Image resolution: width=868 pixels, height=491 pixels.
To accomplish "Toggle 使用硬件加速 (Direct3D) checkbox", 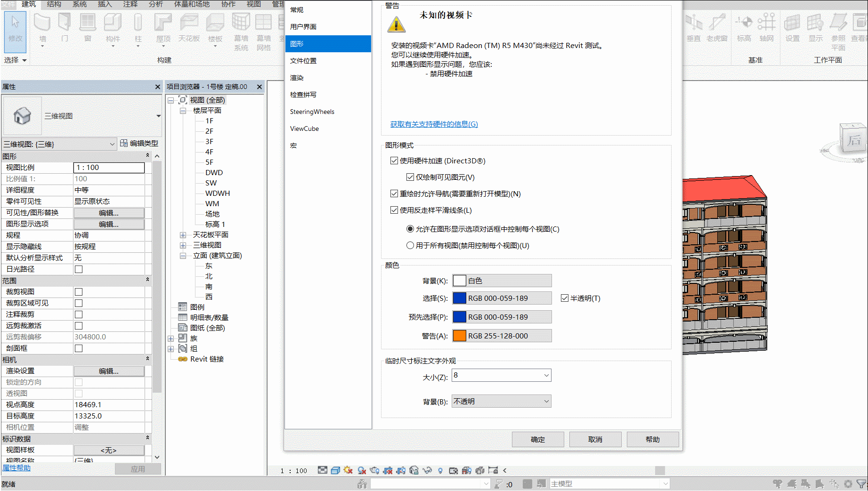I will click(x=394, y=161).
